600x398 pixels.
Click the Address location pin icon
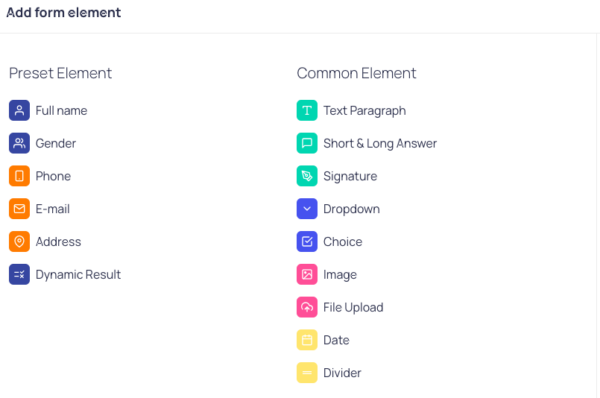point(19,241)
